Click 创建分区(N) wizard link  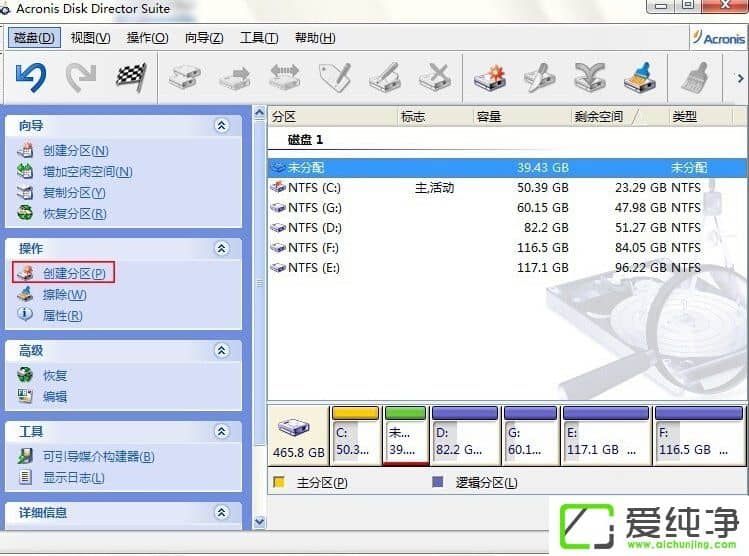(75, 150)
